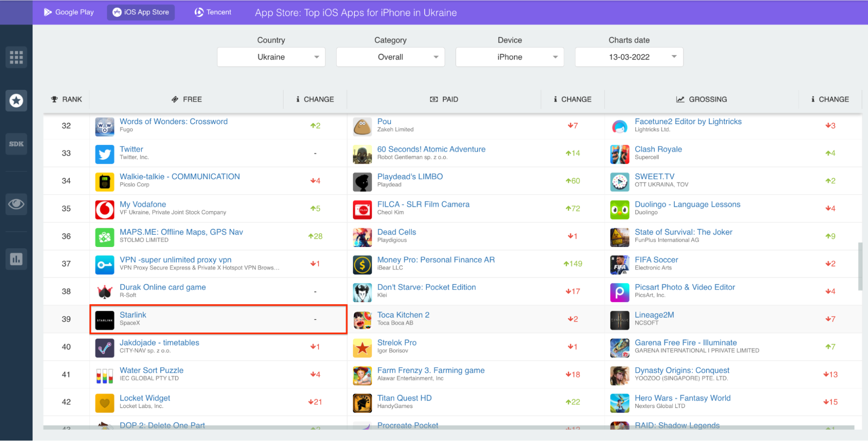868x441 pixels.
Task: Open the apps grid sidebar icon
Action: [16, 57]
